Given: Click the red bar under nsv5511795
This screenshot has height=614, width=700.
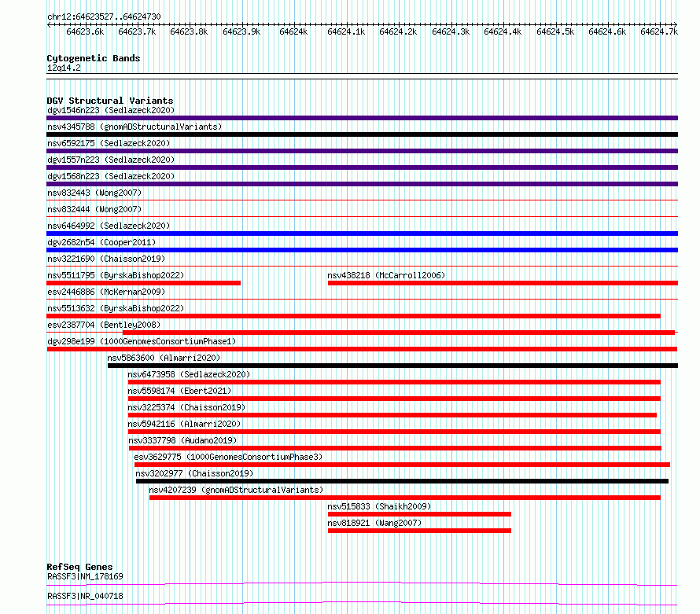Looking at the screenshot, I should tap(143, 283).
